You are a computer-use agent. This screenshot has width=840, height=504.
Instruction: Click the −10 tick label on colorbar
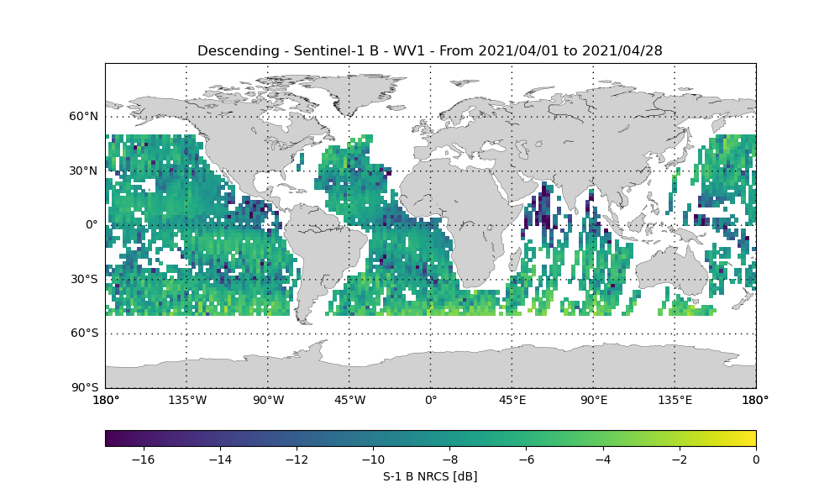point(373,459)
